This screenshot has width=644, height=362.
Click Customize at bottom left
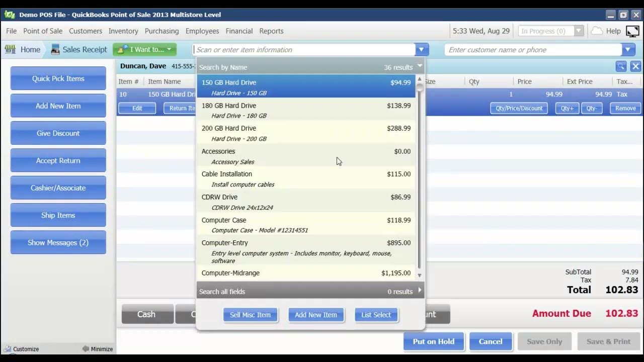(21, 349)
